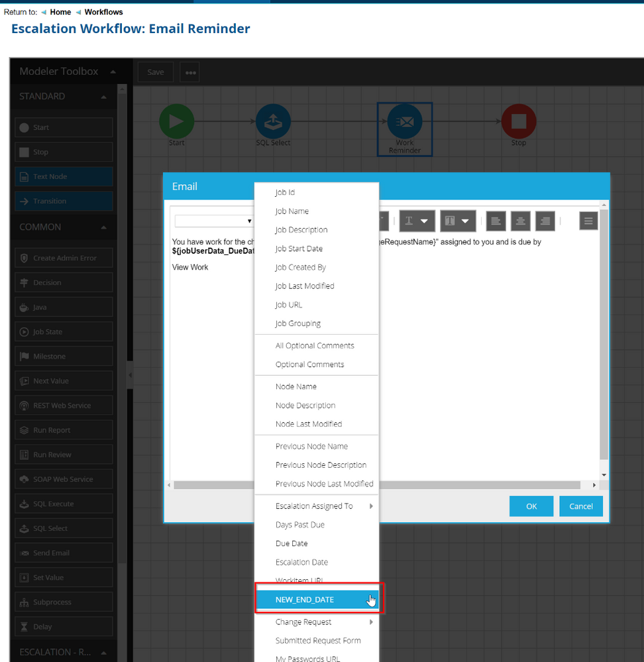Open the text color dropdown
Image resolution: width=644 pixels, height=662 pixels.
417,221
